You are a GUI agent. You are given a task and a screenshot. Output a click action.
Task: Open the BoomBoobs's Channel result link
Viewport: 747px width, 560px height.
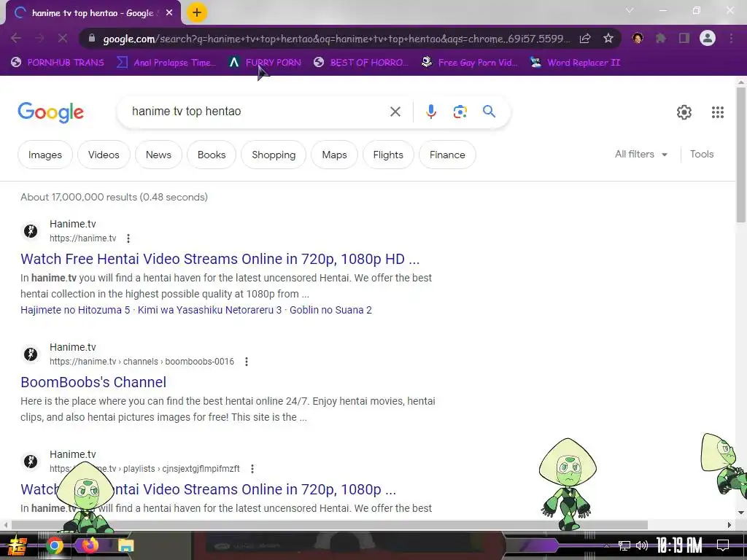(x=93, y=382)
